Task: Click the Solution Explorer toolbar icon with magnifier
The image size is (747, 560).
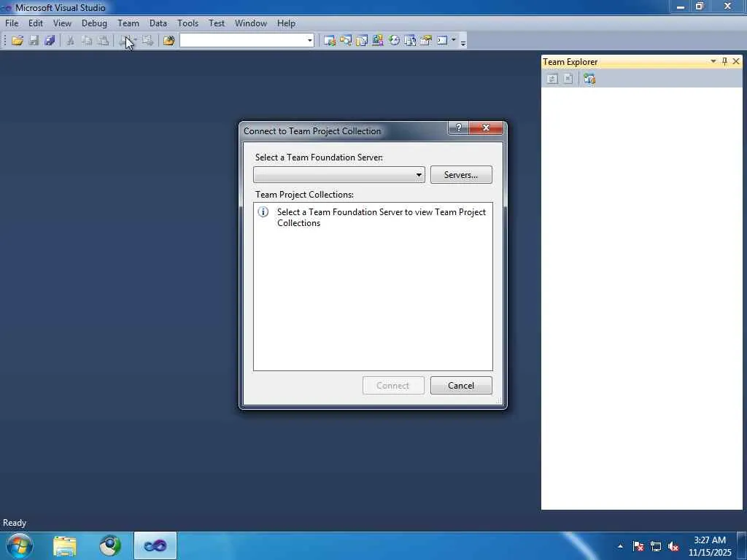Action: click(x=345, y=41)
